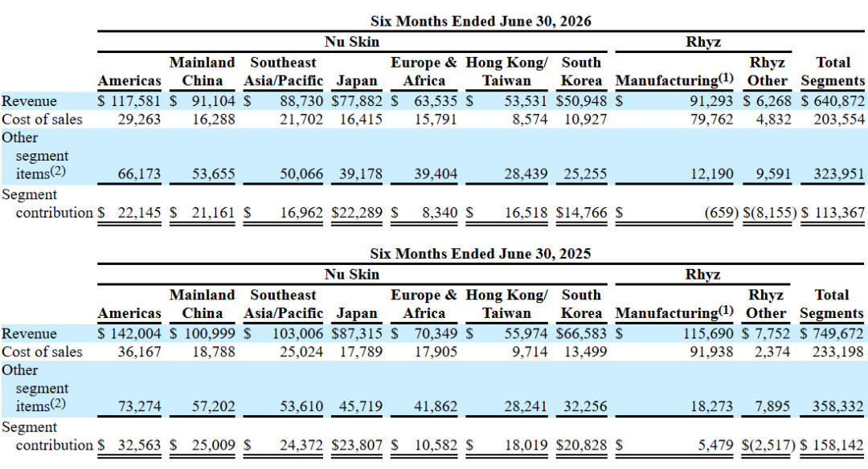The width and height of the screenshot is (868, 469).
Task: Click the 'Six Months Ended June 30, 2026' heading
Action: point(481,21)
